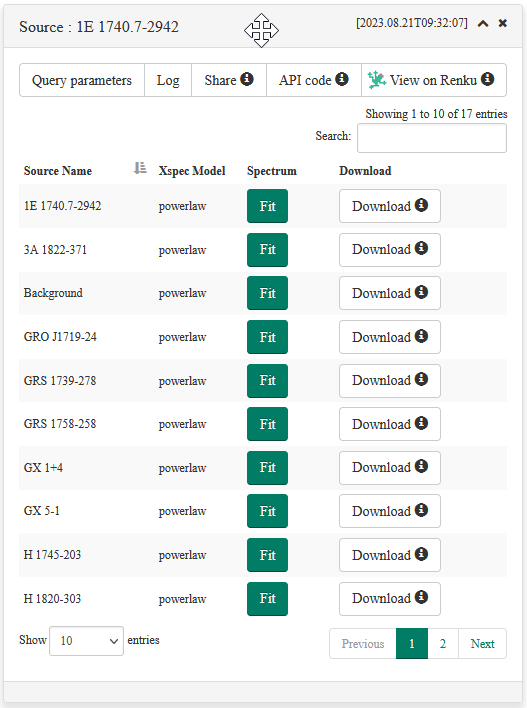Focus the Search input field

tap(432, 138)
